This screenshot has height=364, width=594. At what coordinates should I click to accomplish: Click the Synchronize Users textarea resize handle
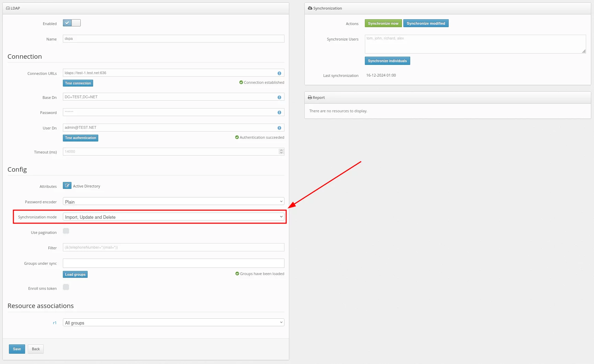584,51
